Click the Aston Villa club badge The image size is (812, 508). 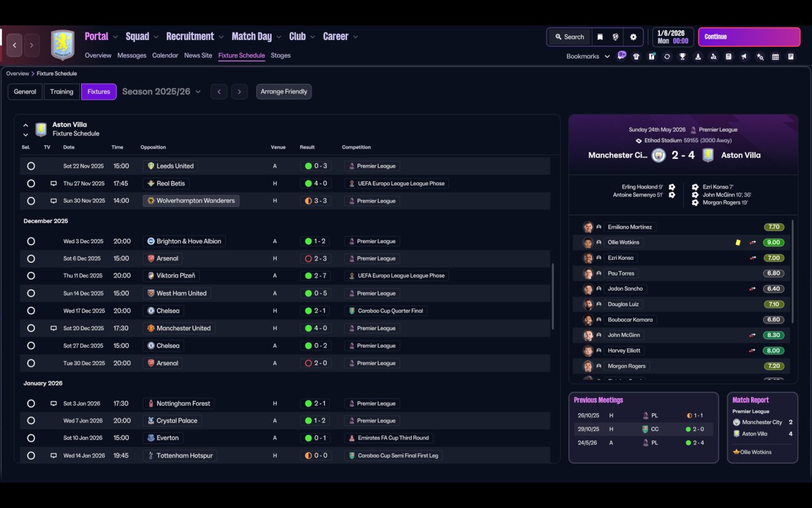pos(62,45)
